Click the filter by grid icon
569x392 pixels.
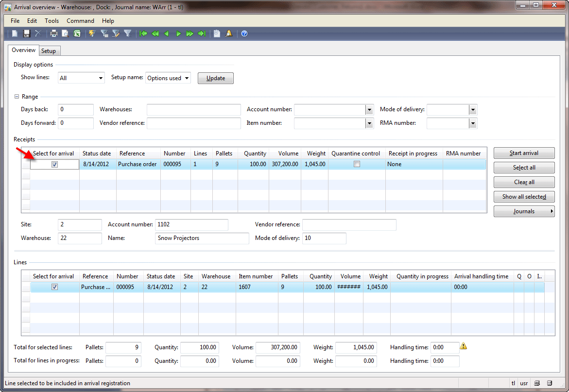[104, 34]
